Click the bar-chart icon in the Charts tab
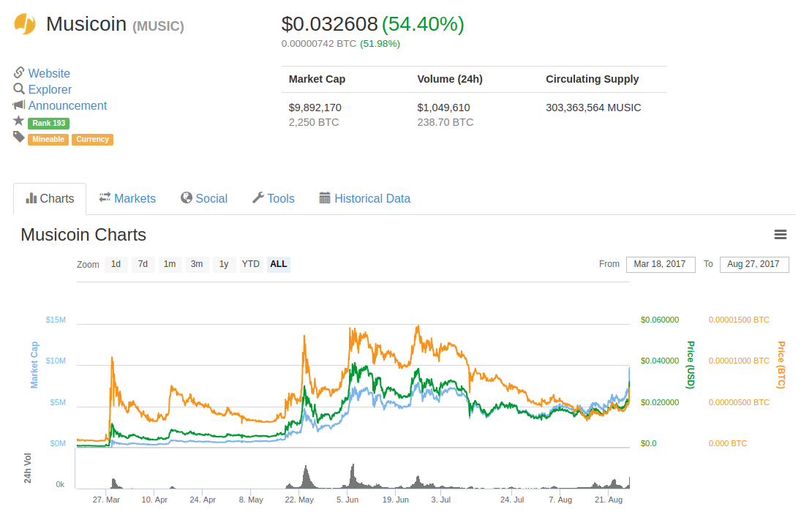The height and width of the screenshot is (512, 812). pos(31,197)
